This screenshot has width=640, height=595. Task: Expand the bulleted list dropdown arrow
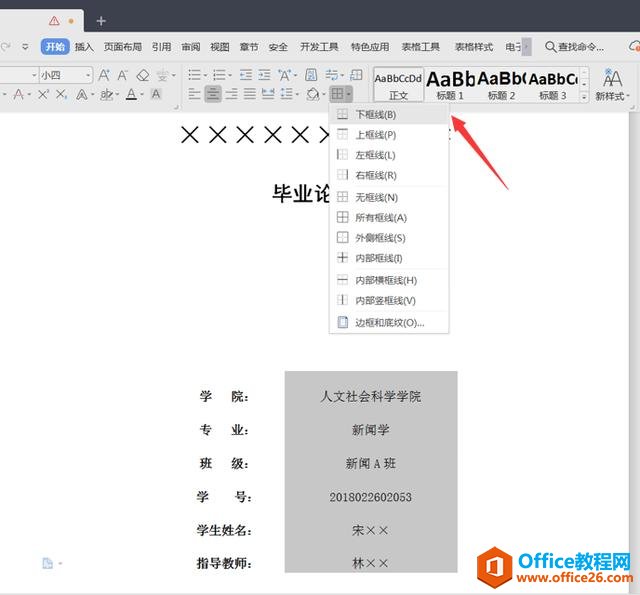pyautogui.click(x=205, y=75)
